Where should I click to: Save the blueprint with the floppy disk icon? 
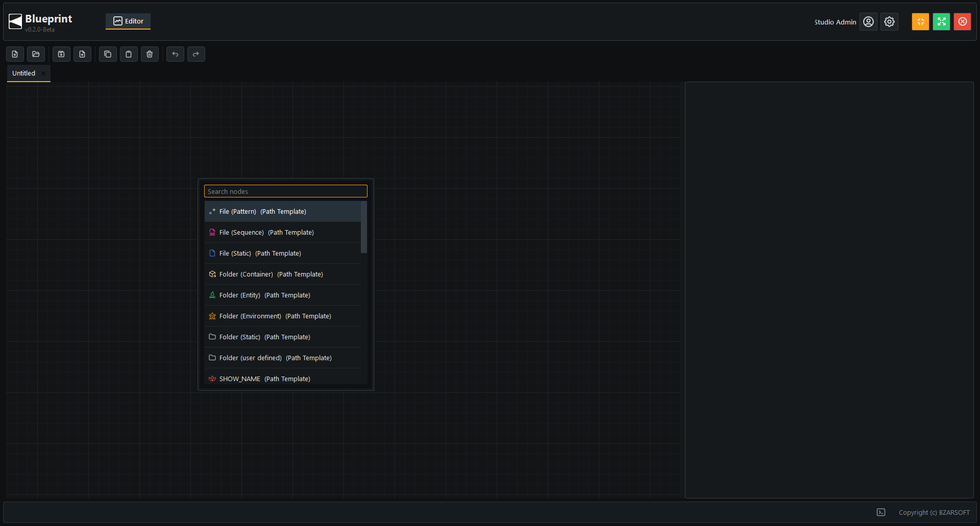pos(61,54)
